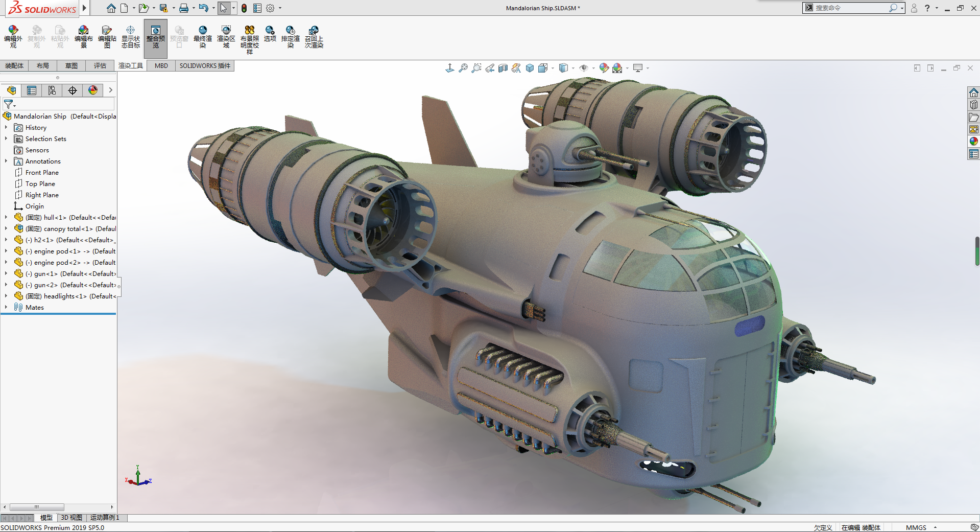Click Final Render (最终渲染) tool
The image size is (980, 532).
[x=203, y=37]
